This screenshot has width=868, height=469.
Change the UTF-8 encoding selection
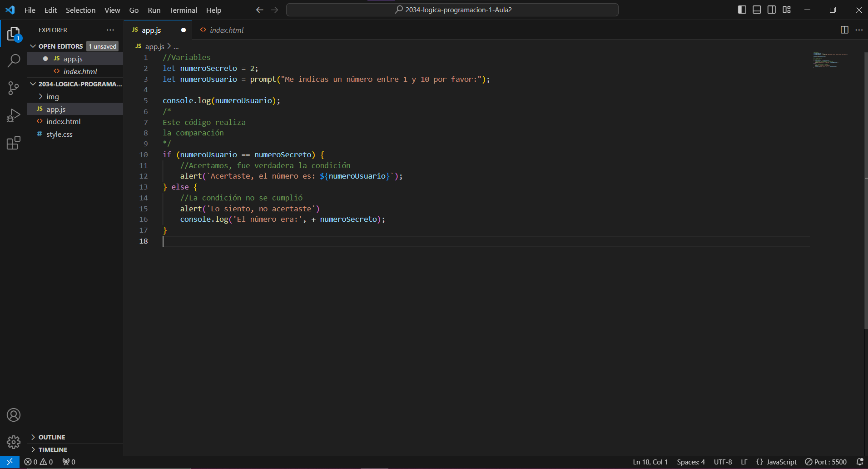coord(723,462)
